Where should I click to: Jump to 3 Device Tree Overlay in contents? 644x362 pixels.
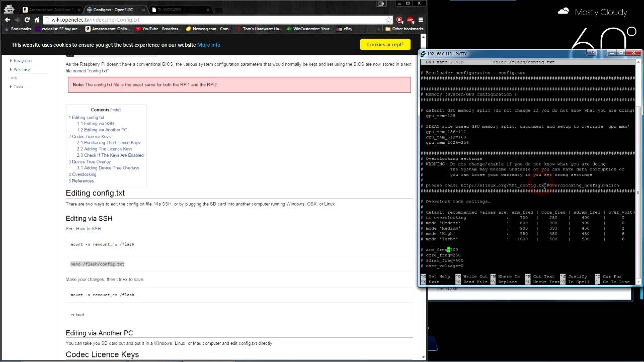pos(90,162)
